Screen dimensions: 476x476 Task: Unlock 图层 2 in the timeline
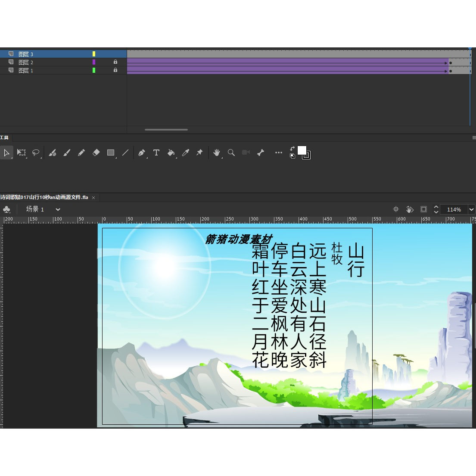(x=115, y=62)
